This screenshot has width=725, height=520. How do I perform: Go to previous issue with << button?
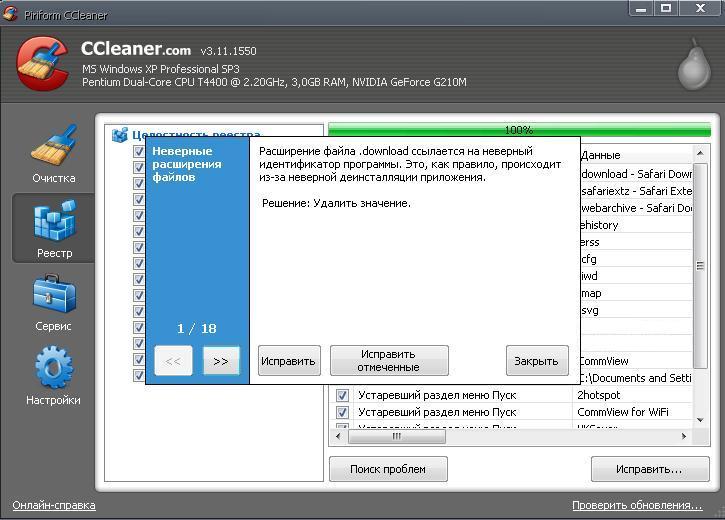tap(173, 361)
